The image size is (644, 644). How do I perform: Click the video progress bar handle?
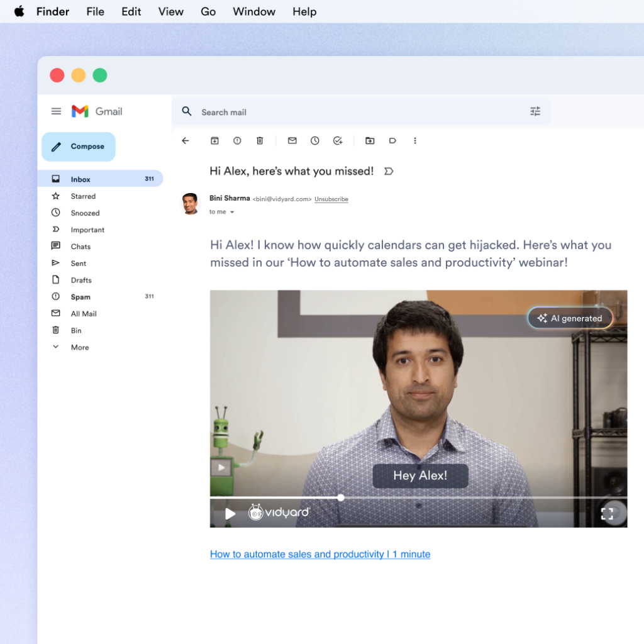click(341, 498)
